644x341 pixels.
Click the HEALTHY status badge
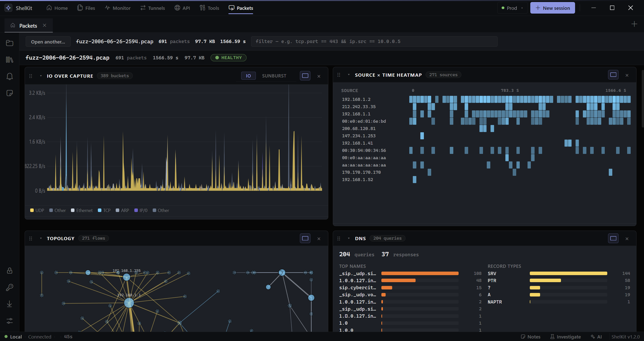point(228,58)
